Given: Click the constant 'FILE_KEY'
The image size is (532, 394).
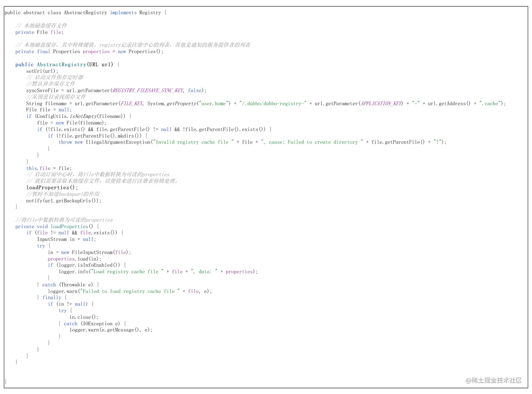Looking at the screenshot, I should [132, 104].
